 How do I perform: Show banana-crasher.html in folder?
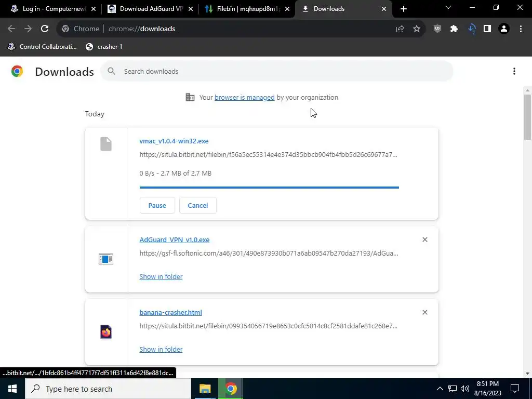(x=161, y=349)
